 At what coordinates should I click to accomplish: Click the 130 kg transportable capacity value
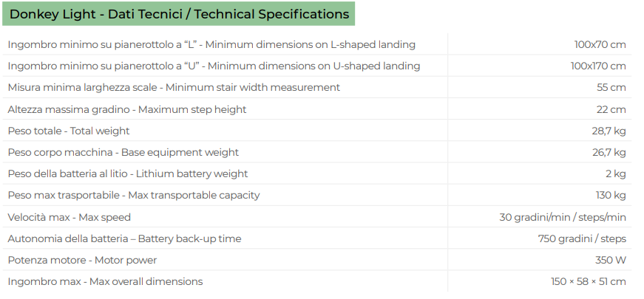point(611,195)
